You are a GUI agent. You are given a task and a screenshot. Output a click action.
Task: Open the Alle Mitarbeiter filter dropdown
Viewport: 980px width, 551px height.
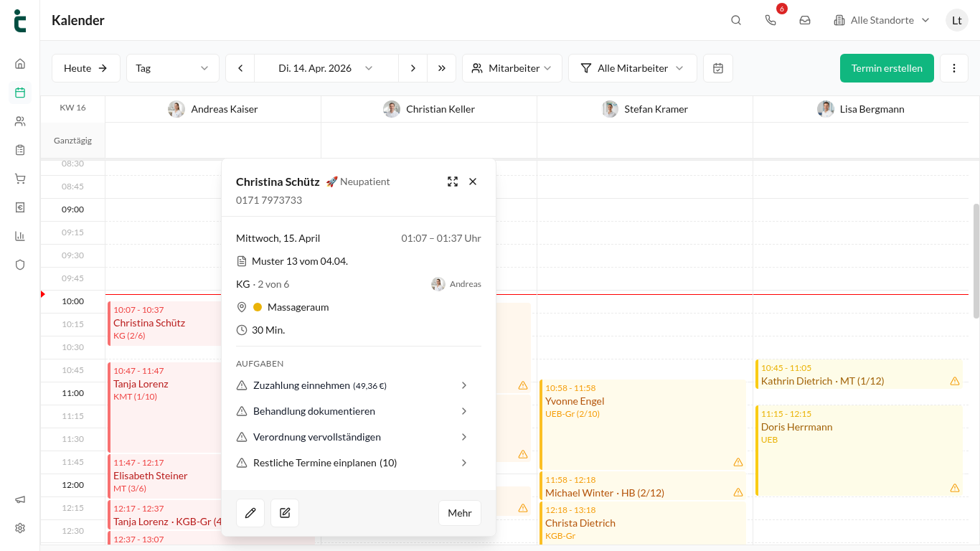tap(633, 68)
